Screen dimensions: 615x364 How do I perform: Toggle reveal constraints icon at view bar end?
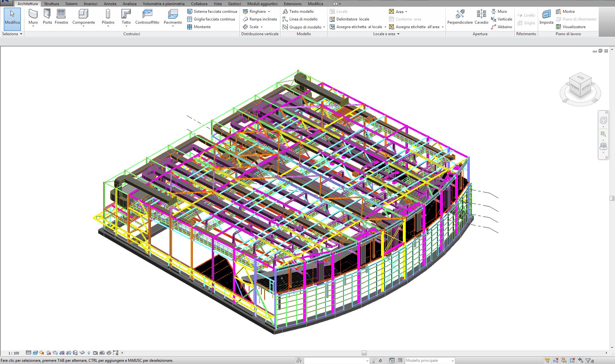click(116, 353)
